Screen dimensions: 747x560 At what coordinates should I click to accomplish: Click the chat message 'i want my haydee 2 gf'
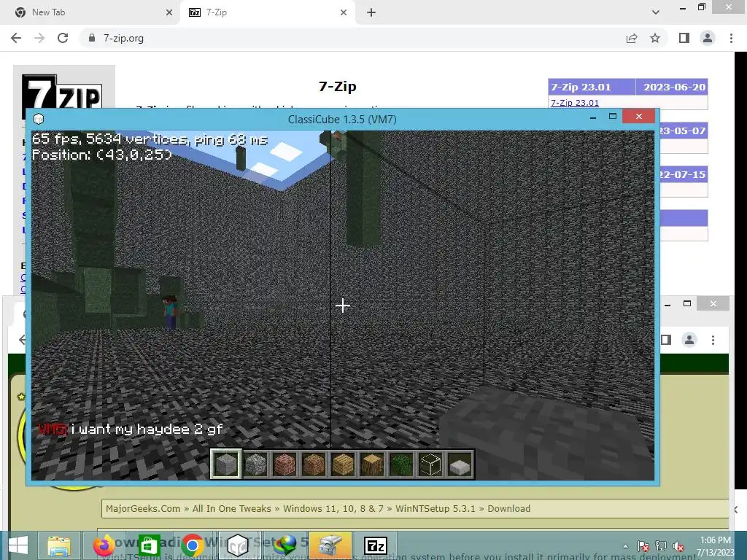[147, 429]
